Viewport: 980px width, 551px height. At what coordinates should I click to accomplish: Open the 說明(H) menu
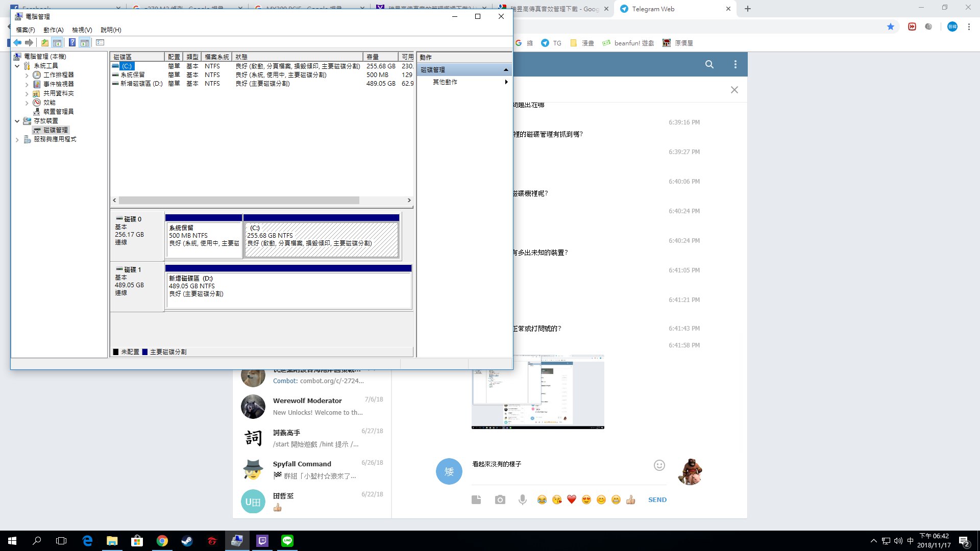pos(111,30)
